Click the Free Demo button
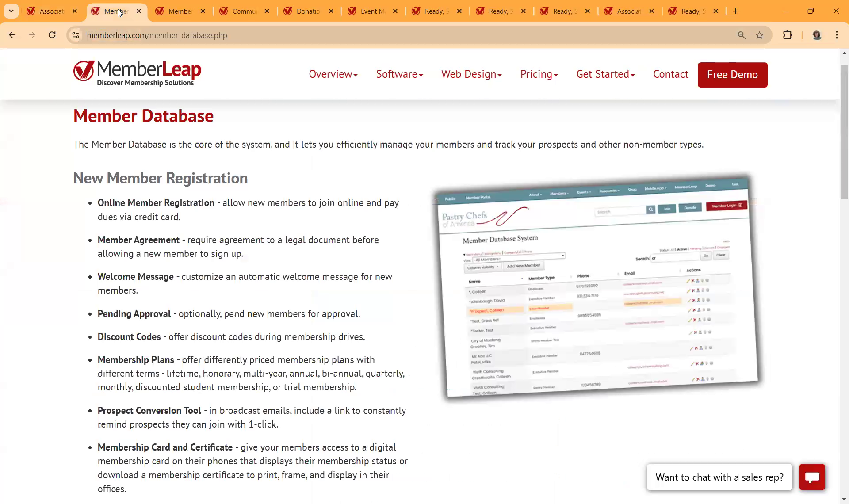This screenshot has width=849, height=504. (x=732, y=75)
